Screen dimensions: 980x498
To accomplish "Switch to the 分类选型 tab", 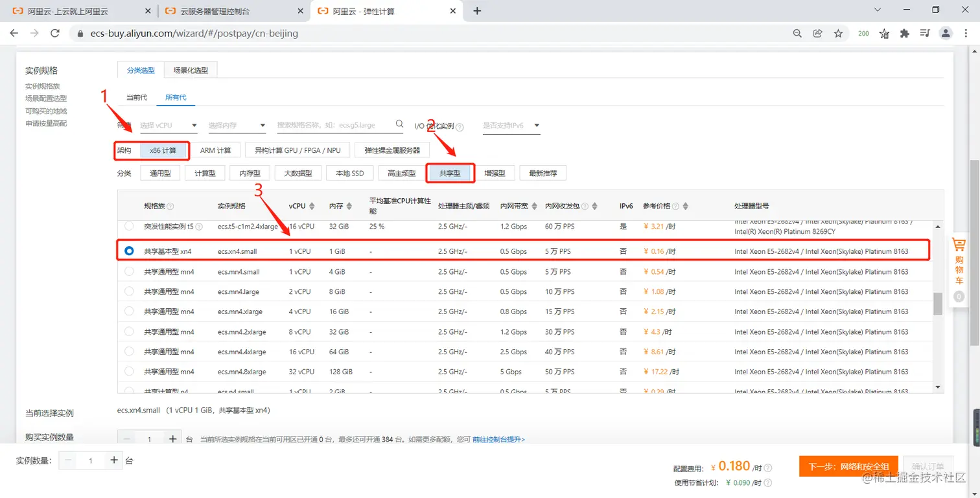I will [x=141, y=70].
